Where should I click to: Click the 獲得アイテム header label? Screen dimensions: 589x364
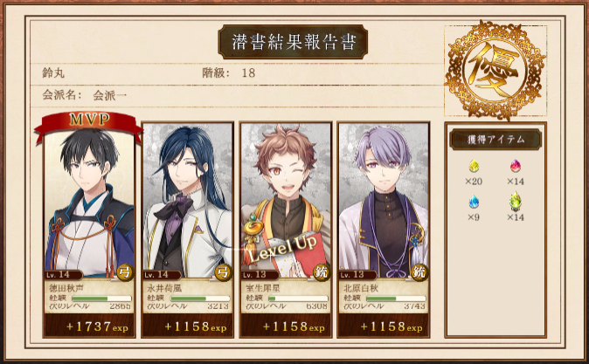click(495, 140)
